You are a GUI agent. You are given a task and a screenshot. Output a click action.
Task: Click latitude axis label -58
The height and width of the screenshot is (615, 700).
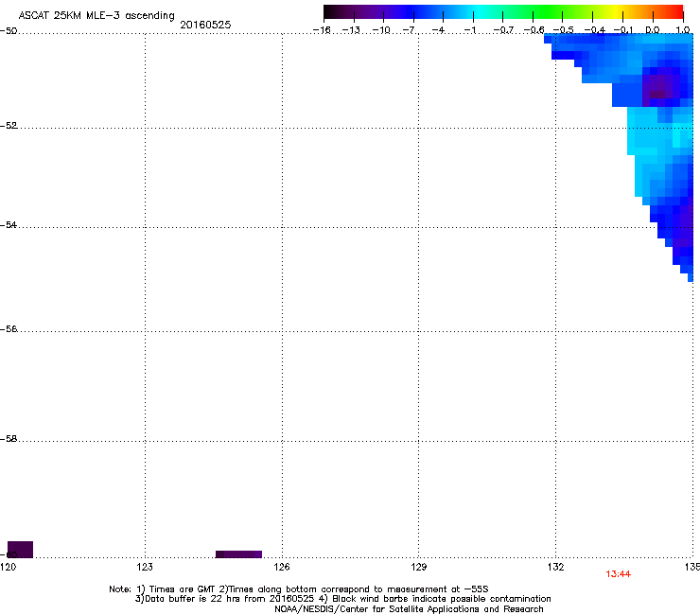[9, 439]
